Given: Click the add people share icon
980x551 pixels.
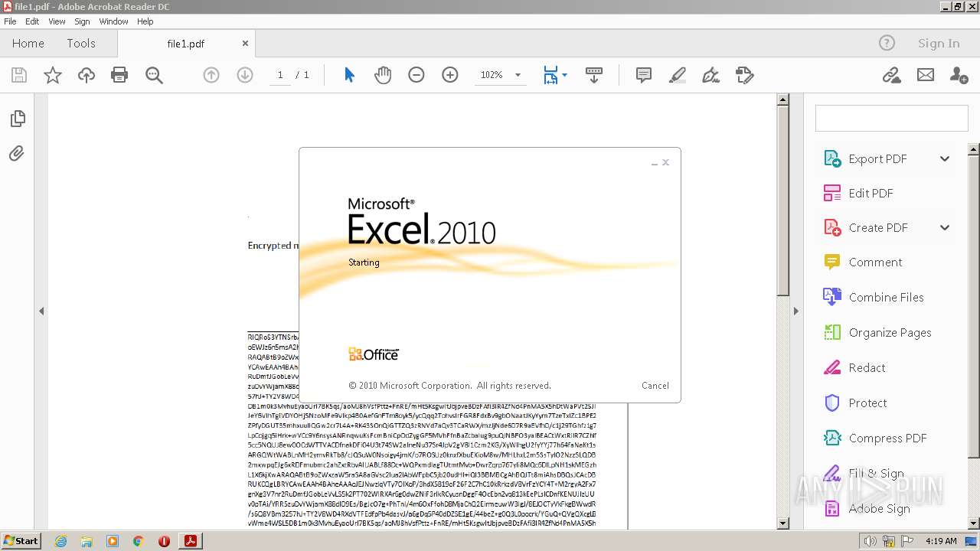Looking at the screenshot, I should [959, 75].
